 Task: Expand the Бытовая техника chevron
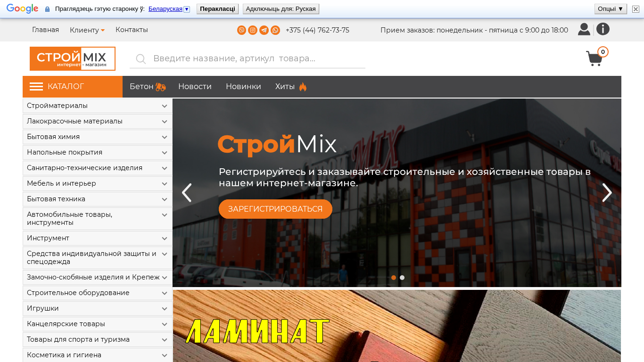pyautogui.click(x=165, y=199)
